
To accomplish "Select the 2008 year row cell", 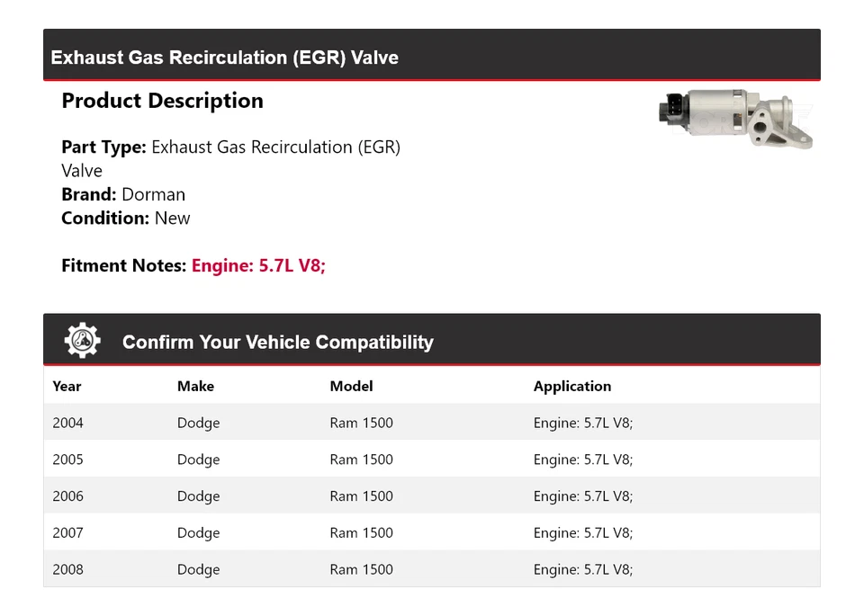I will coord(67,569).
